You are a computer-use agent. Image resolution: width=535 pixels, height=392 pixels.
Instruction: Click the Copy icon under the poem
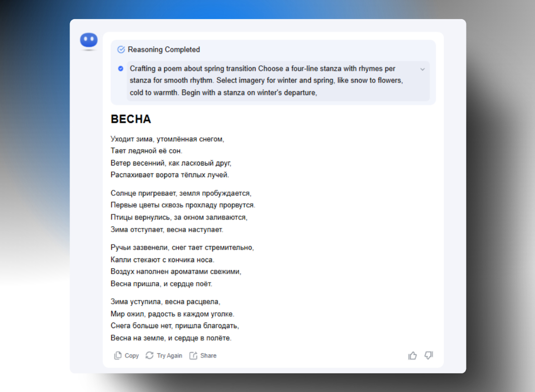[x=118, y=356]
